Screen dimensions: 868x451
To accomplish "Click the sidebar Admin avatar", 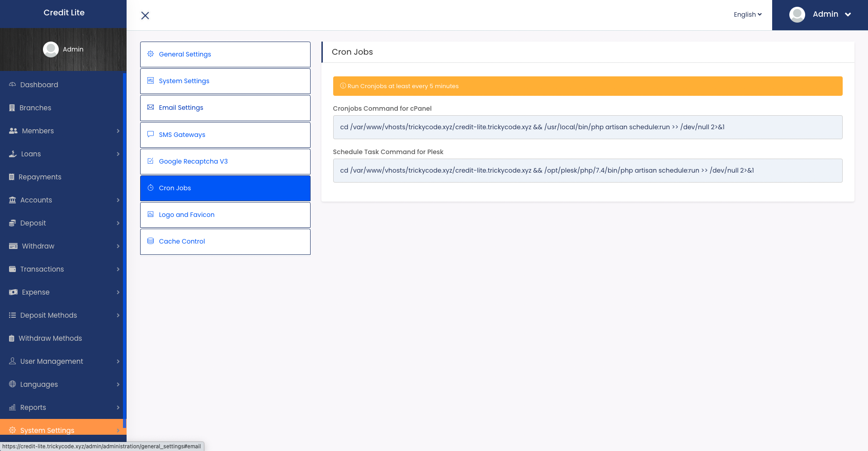I will (x=51, y=49).
